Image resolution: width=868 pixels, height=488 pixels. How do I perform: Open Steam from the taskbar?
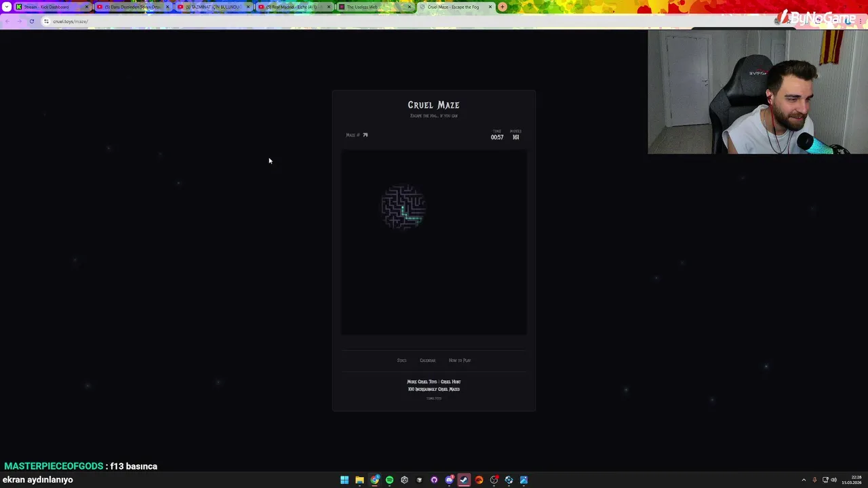click(464, 480)
